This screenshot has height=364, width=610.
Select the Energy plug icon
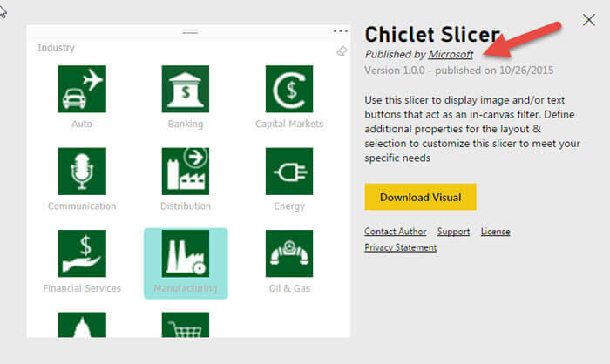tap(289, 171)
